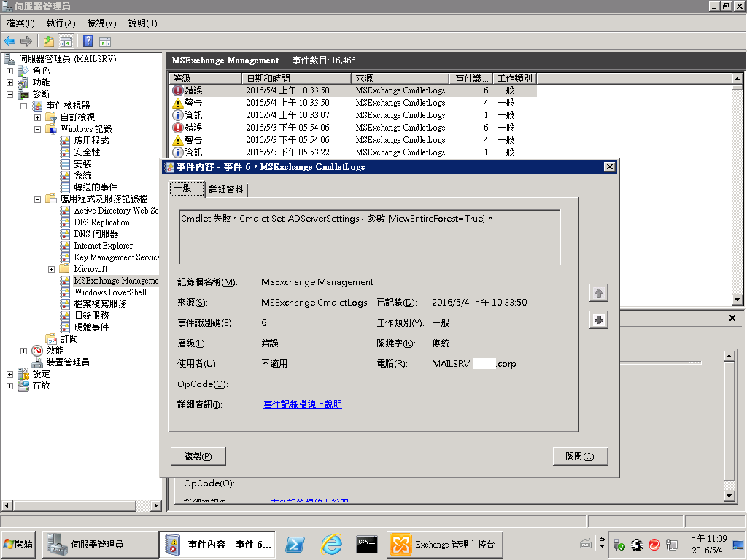Screen dimensions: 747x560
Task: Select 2016/5/3 下午 05:54:06 錯誤 event row
Action: (353, 128)
